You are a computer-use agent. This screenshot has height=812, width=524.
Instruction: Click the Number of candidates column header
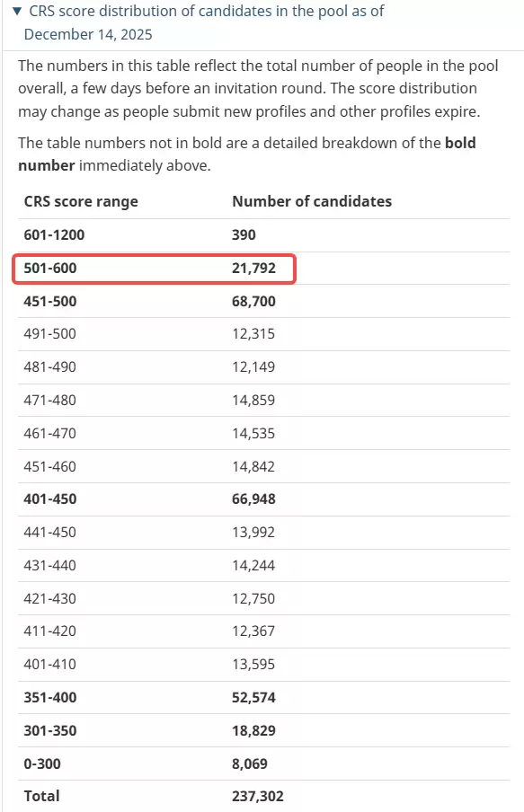(312, 201)
